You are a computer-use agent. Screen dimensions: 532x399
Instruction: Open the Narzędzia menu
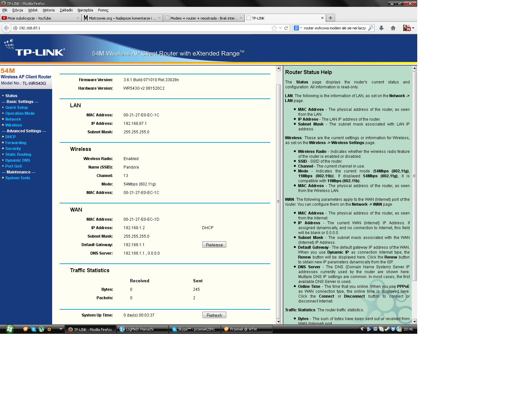(x=85, y=10)
